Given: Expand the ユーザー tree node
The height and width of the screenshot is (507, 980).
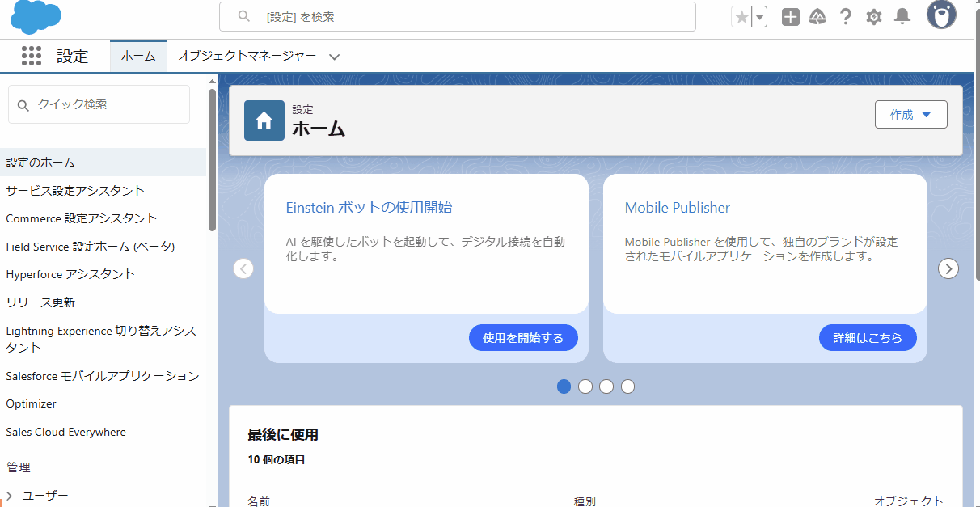Looking at the screenshot, I should coord(10,496).
